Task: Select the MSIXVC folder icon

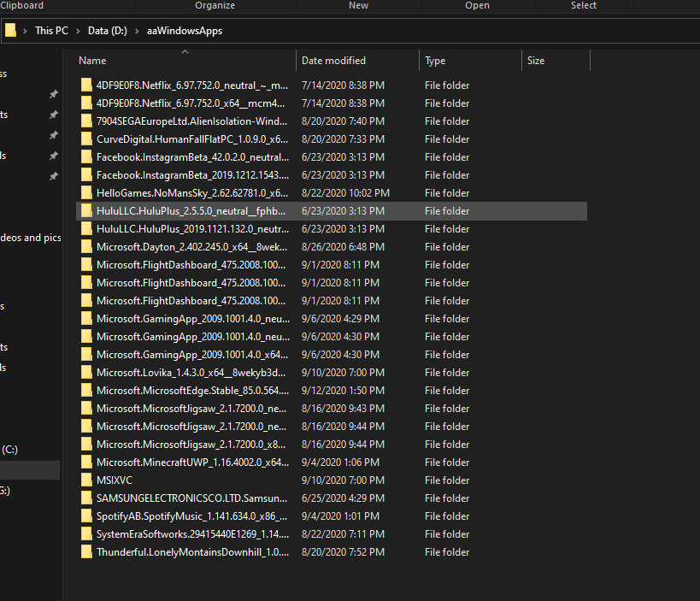Action: (86, 480)
